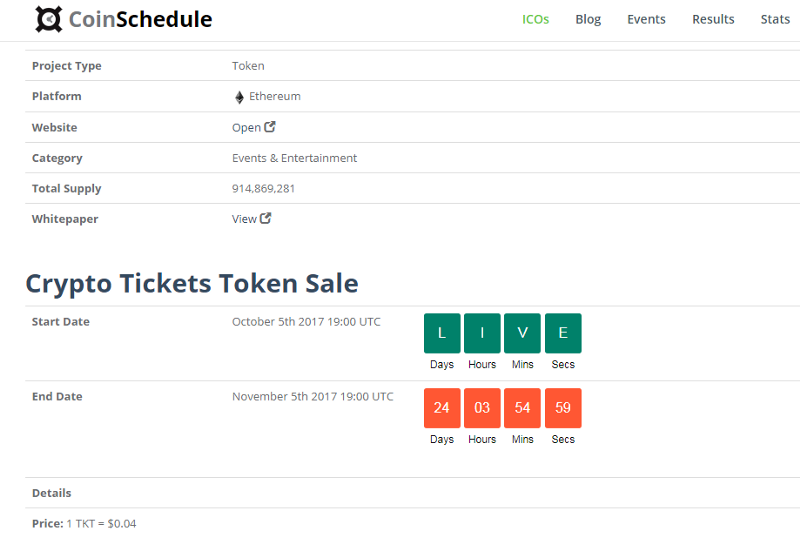Open the Events menu item
Viewport: 800px width, 537px height.
pyautogui.click(x=646, y=19)
